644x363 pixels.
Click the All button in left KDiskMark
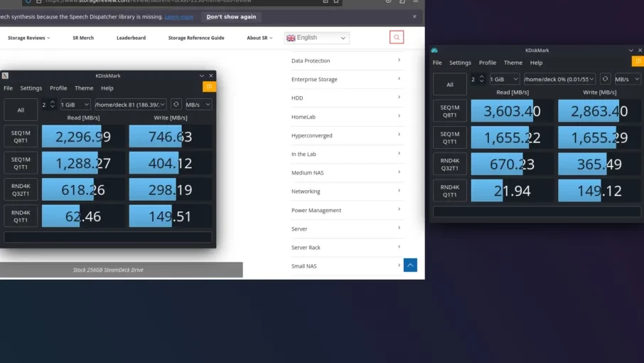[x=21, y=110]
